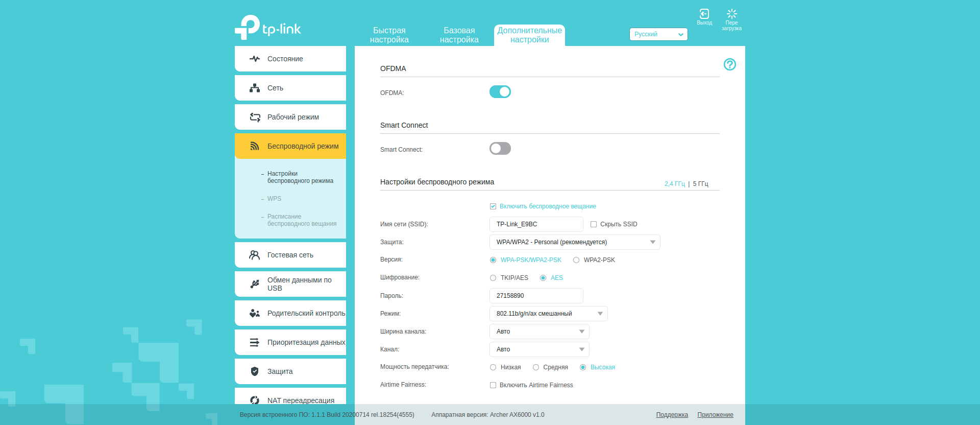Switch to the Базовая настройка tab
This screenshot has height=425, width=980.
(459, 35)
